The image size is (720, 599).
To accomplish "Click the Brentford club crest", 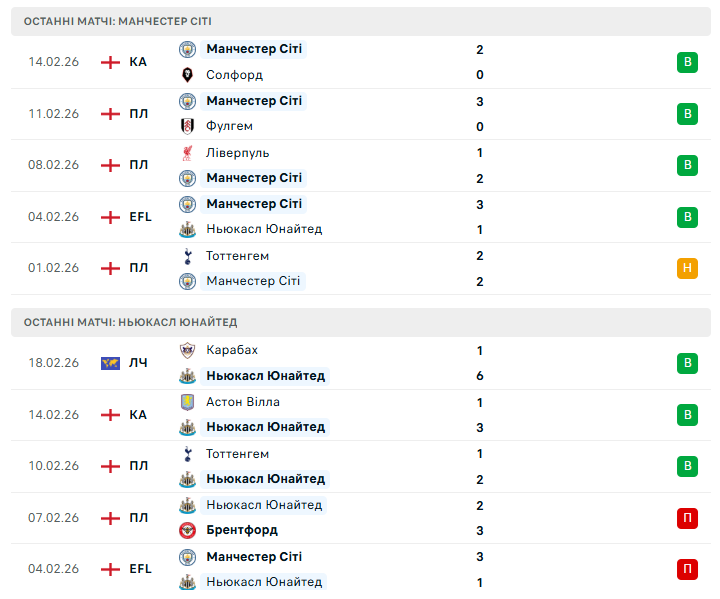I will [187, 530].
